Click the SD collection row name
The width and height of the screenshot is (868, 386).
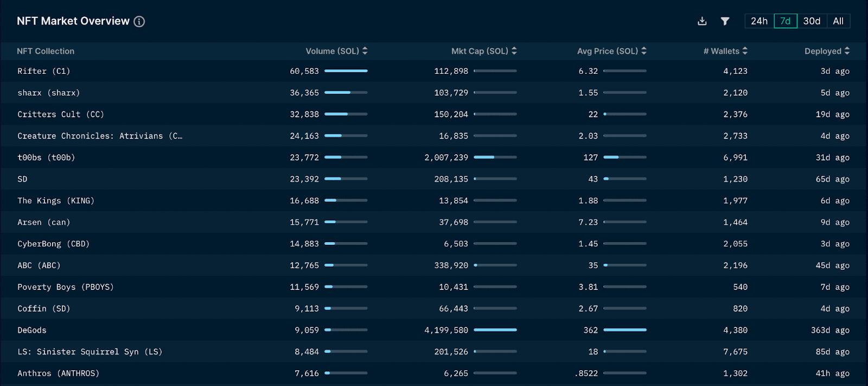pos(22,179)
